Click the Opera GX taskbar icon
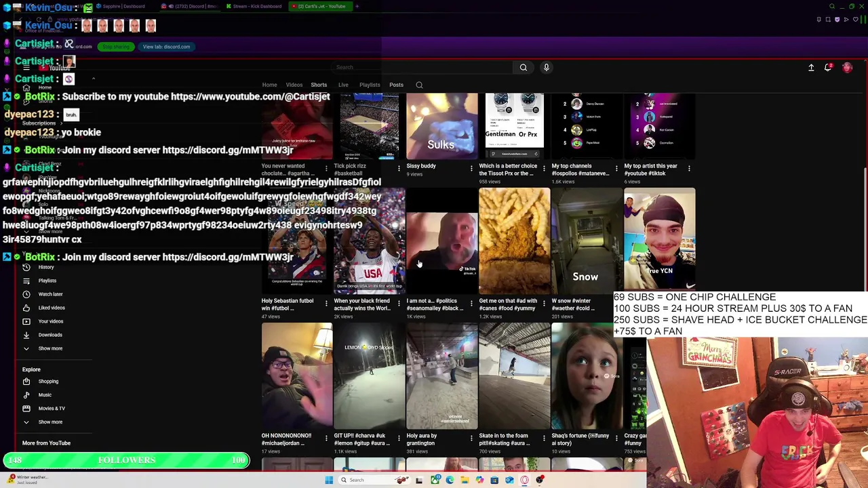The image size is (868, 488). [x=524, y=480]
